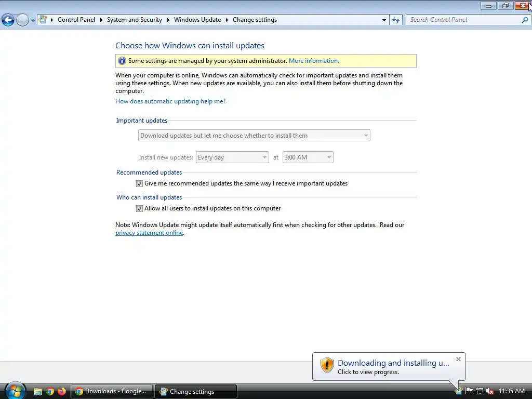Open address bar history dropdown

pos(384,20)
